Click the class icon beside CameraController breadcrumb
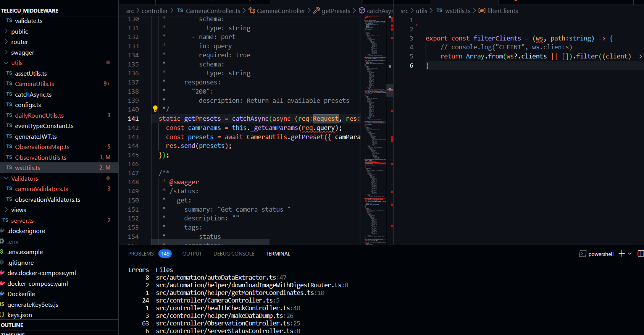The height and width of the screenshot is (335, 644). coord(252,11)
